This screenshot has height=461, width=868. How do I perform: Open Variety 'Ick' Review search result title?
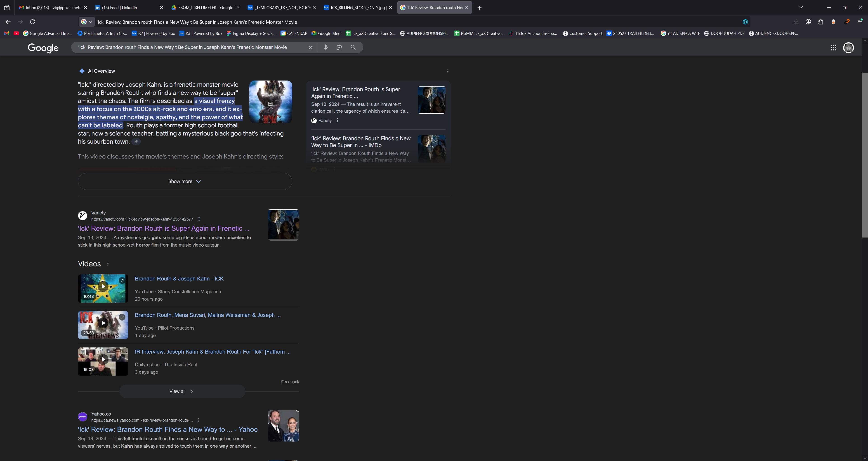[164, 229]
